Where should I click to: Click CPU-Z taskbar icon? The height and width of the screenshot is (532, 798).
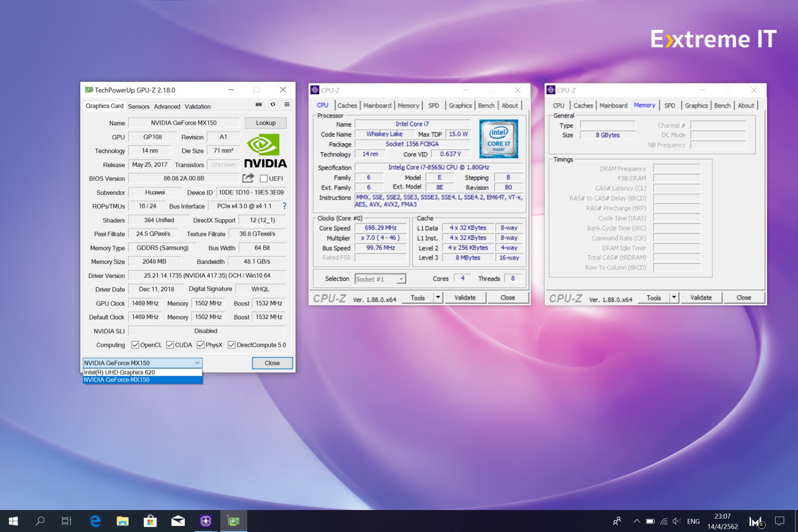coord(206,521)
